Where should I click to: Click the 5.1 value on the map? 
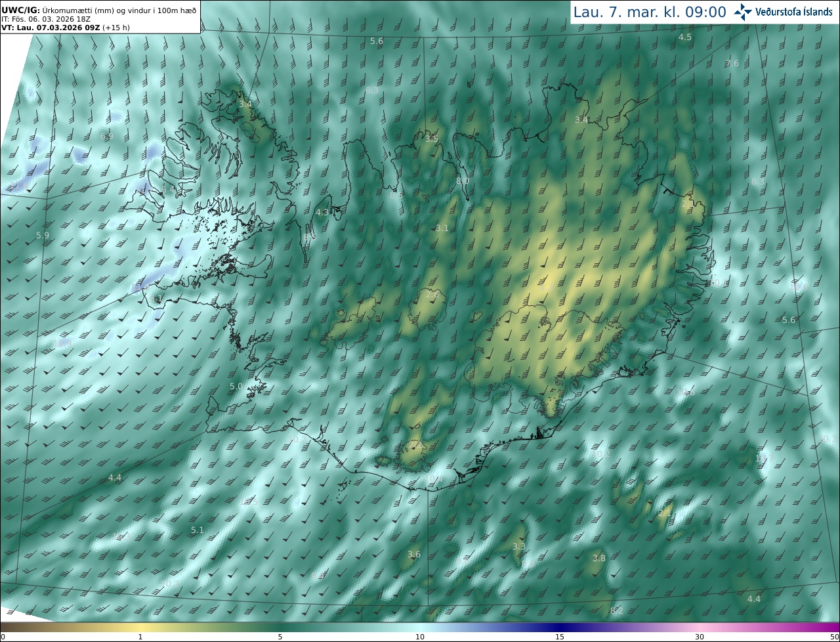(198, 530)
